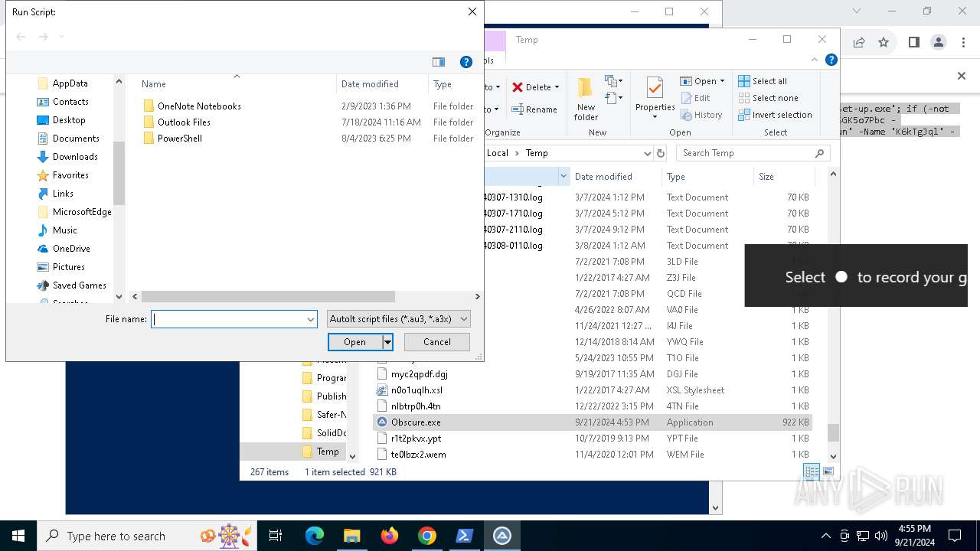Click History in Explorer ribbon
Viewport: 980px width, 551px height.
[701, 115]
